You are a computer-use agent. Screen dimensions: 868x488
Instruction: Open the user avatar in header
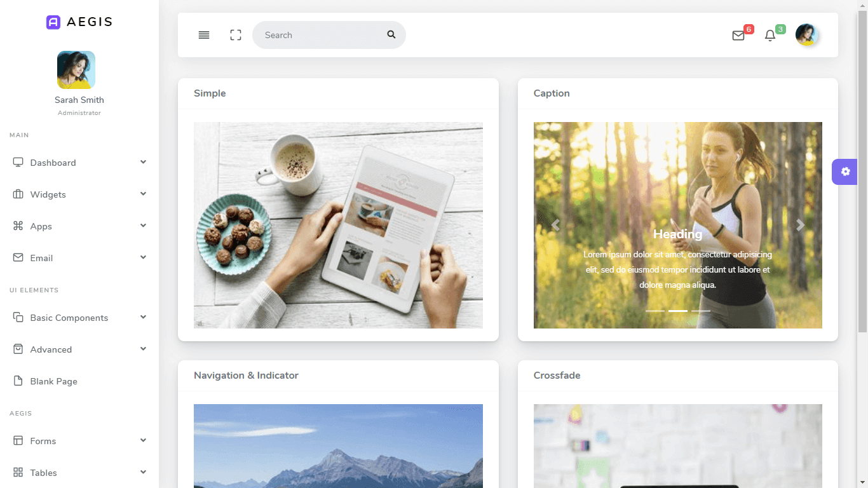806,35
